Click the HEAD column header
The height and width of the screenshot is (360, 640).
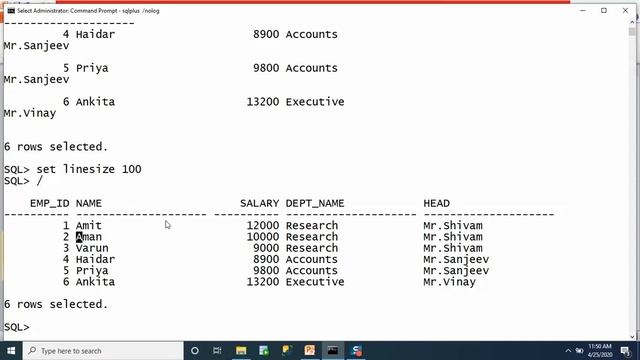[436, 203]
